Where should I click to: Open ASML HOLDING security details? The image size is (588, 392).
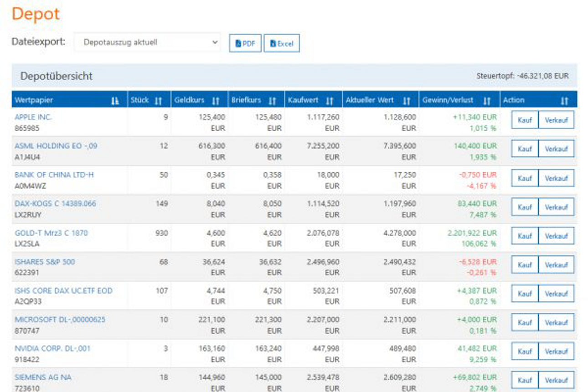tap(56, 146)
